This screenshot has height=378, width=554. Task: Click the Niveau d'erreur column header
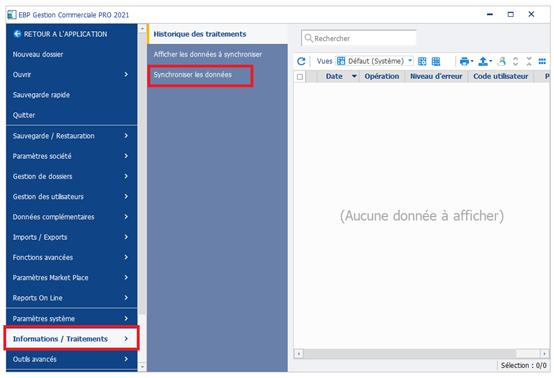(x=436, y=76)
